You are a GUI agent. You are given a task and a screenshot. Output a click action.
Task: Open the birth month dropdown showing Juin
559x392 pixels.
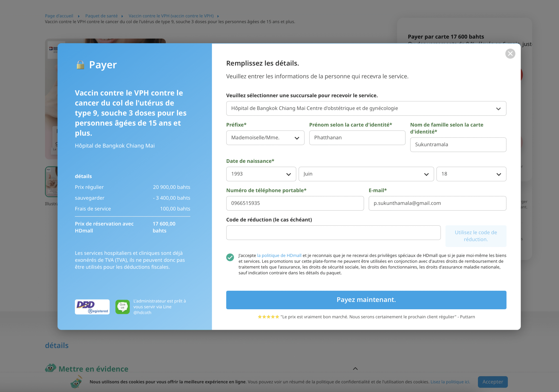click(x=366, y=174)
